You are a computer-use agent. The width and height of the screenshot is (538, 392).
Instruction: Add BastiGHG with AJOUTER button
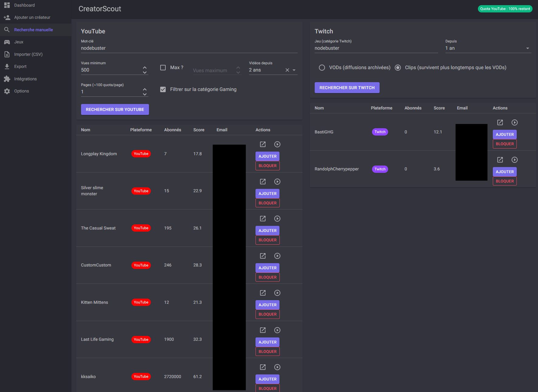(x=505, y=134)
